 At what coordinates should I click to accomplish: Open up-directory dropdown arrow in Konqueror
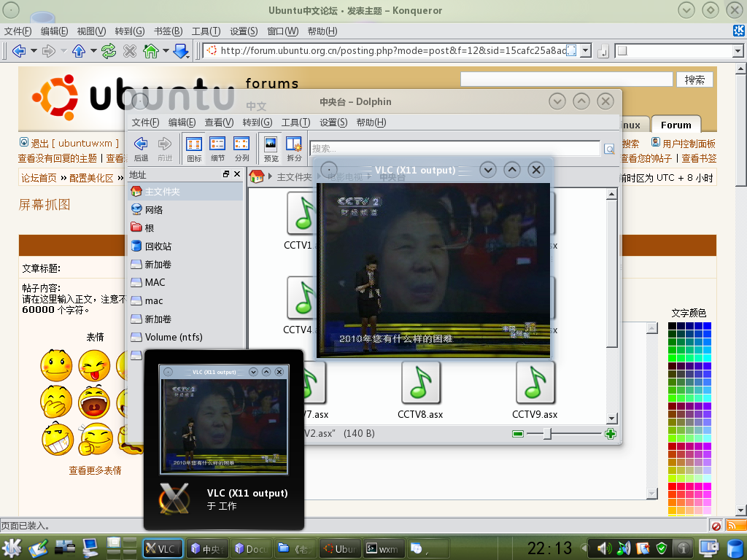pos(93,50)
